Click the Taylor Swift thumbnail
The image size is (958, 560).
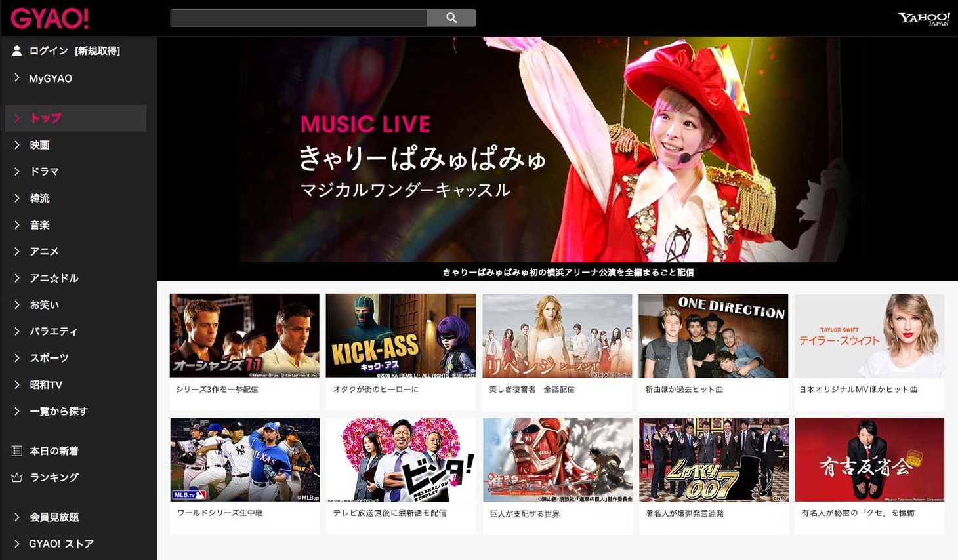[869, 336]
